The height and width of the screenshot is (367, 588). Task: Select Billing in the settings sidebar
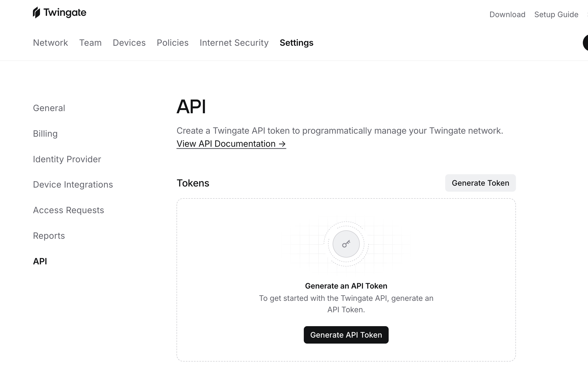coord(45,134)
